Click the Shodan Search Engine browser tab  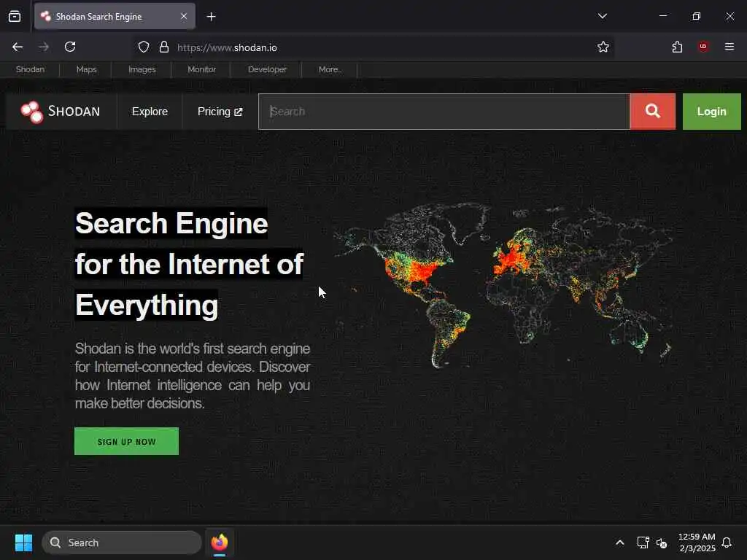[x=115, y=17]
